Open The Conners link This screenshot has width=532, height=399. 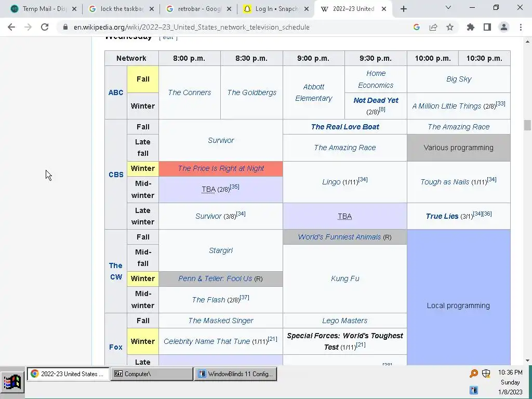[189, 92]
